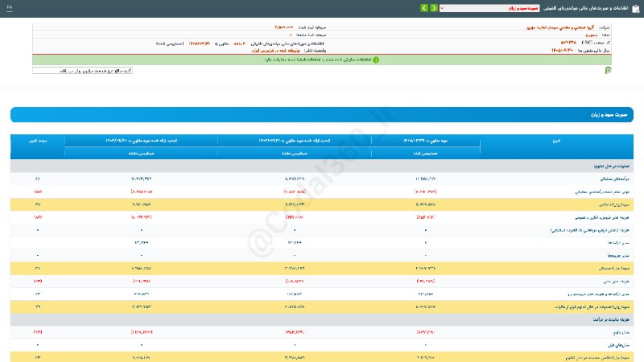Click gross profit percent change cell
This screenshot has height=362, width=644.
pos(38,204)
